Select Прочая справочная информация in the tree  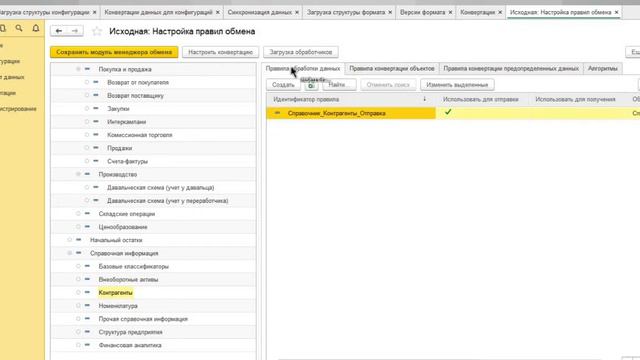pos(143,319)
